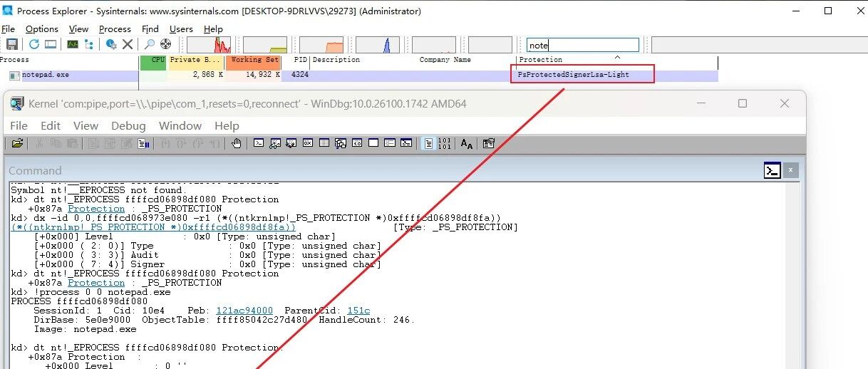This screenshot has height=369, width=868.
Task: Click the command prompt icon on Command pane header
Action: [x=773, y=170]
